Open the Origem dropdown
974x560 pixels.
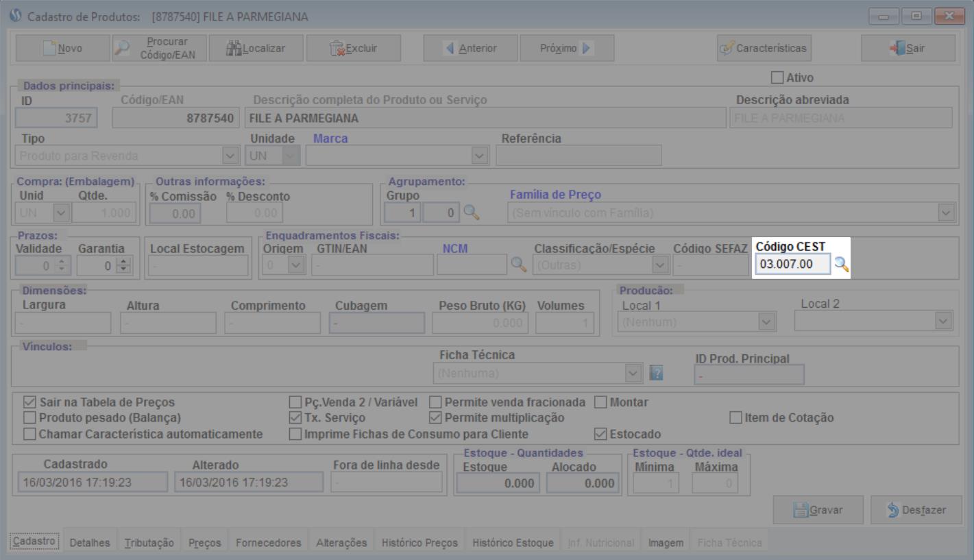point(297,265)
